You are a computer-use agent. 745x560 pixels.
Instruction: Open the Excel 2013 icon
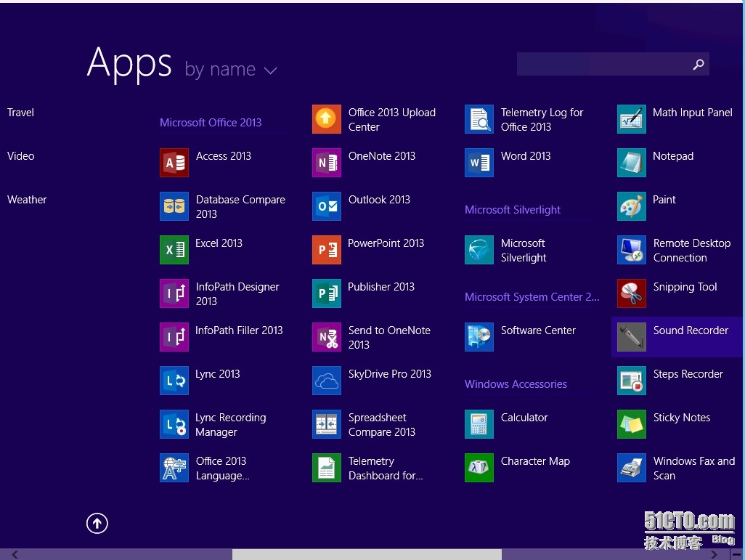pyautogui.click(x=174, y=250)
